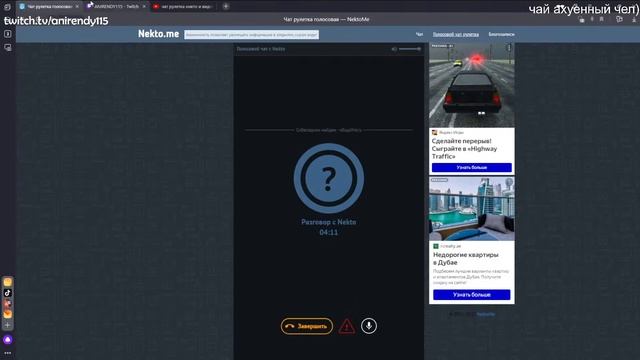Click the Разговор с Nekto label
Screen dimensions: 640x360
pyautogui.click(x=329, y=222)
